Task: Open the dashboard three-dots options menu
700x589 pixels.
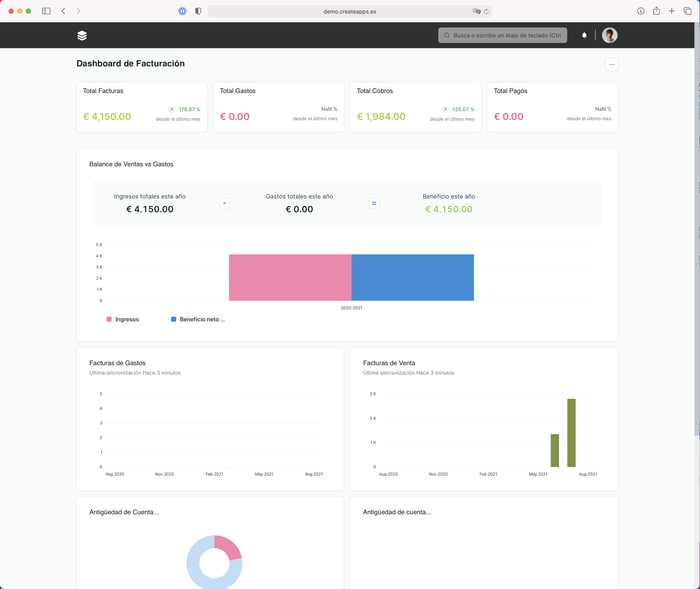Action: click(x=611, y=64)
